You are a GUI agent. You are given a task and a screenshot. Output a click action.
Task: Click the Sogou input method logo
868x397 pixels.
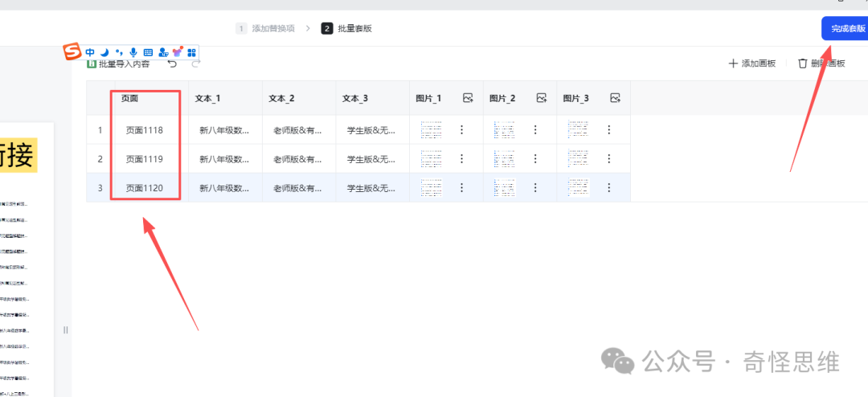point(72,51)
